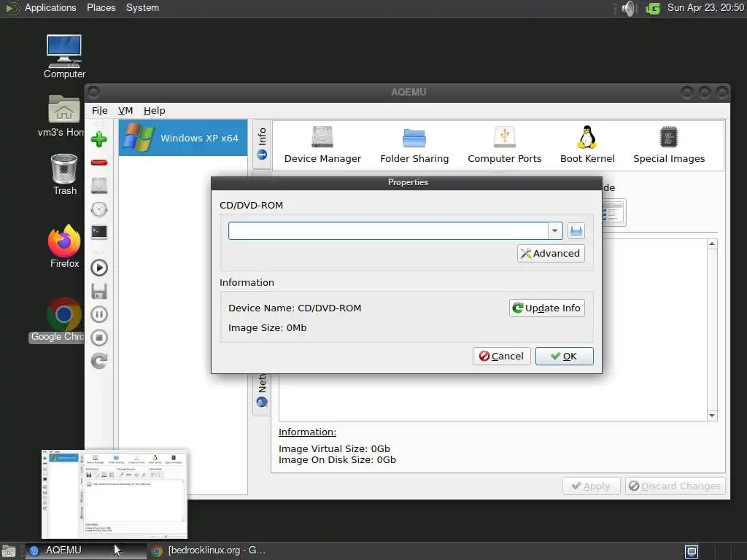Click the browse image file icon
Image resolution: width=747 pixels, height=560 pixels.
(576, 231)
